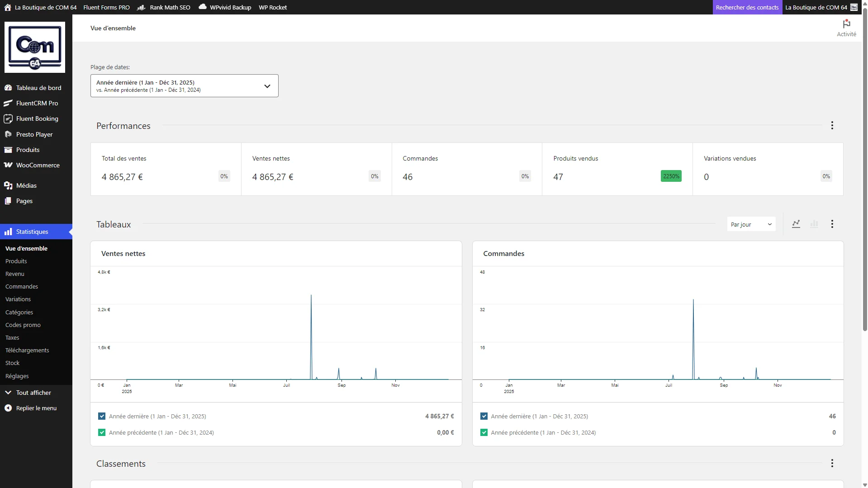Open Performances section options menu
This screenshot has width=868, height=488.
pos(832,125)
